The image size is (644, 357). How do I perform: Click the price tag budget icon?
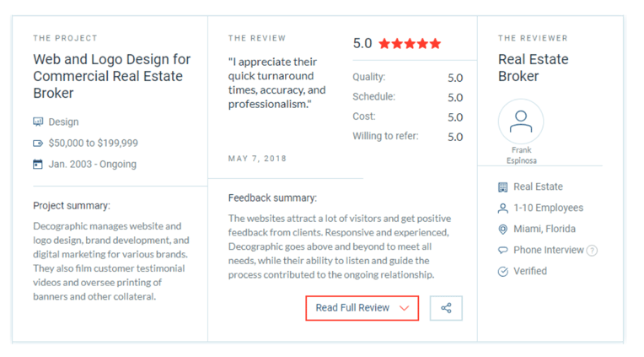click(38, 143)
